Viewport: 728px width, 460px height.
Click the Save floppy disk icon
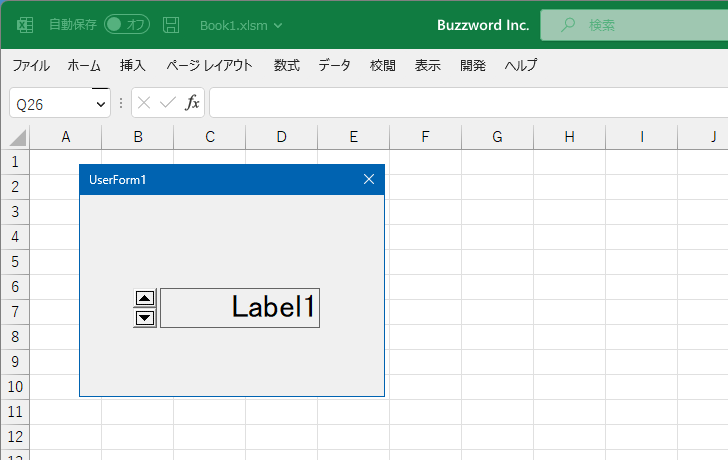[171, 25]
